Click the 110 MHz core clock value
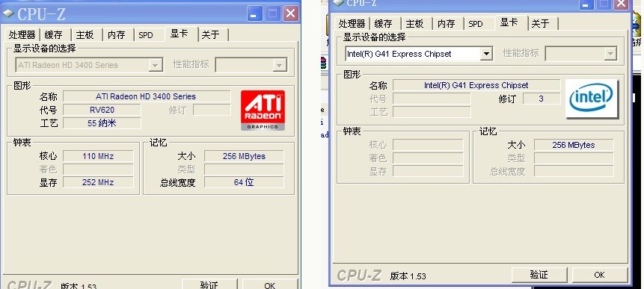Screen dimensions: 644x289 coord(98,156)
